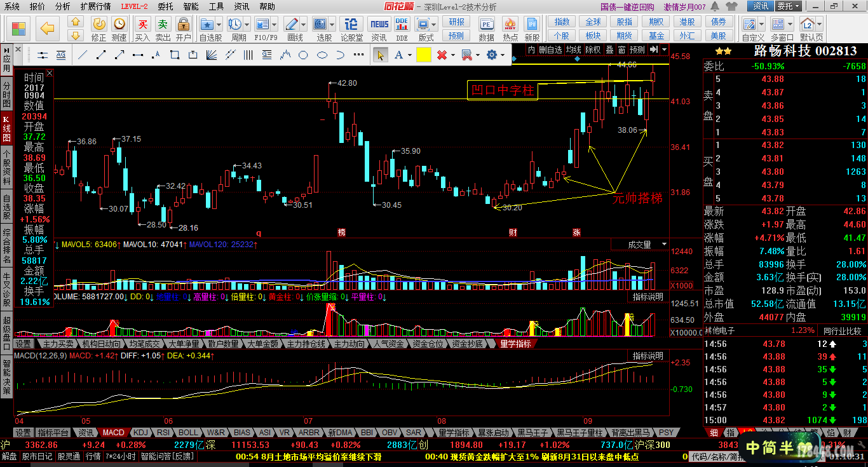Viewport: 868px width, 467px height.
Task: Open the 智能 menu
Action: [x=191, y=6]
